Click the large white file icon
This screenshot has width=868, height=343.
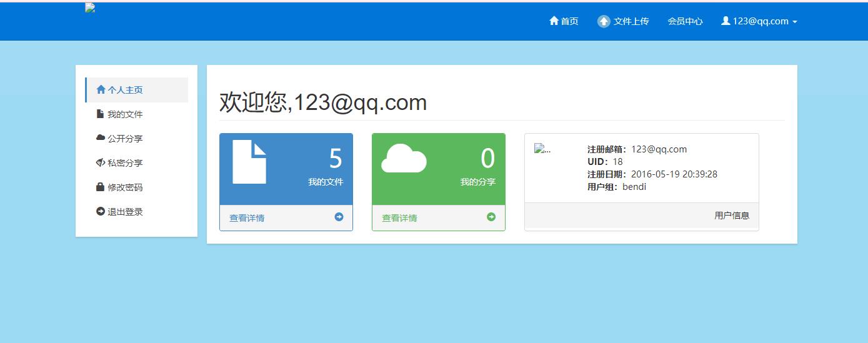[x=249, y=162]
